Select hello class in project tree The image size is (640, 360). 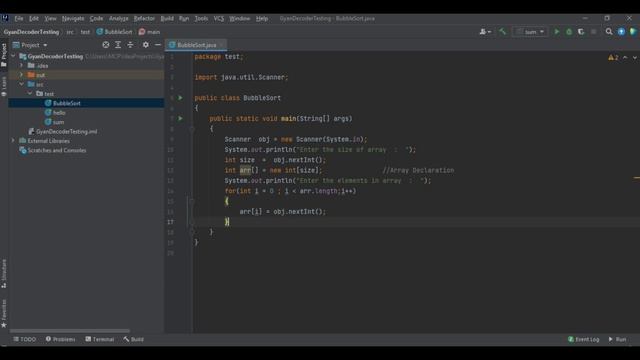click(x=59, y=113)
